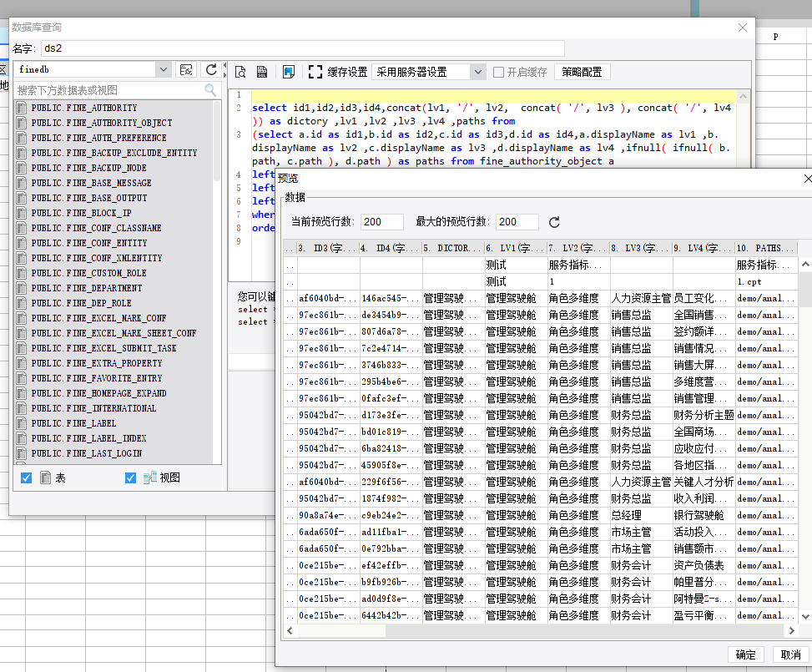This screenshot has width=812, height=672.
Task: Click table icon of PUBLIC.FINE_AUTHORITY
Action: click(x=22, y=108)
